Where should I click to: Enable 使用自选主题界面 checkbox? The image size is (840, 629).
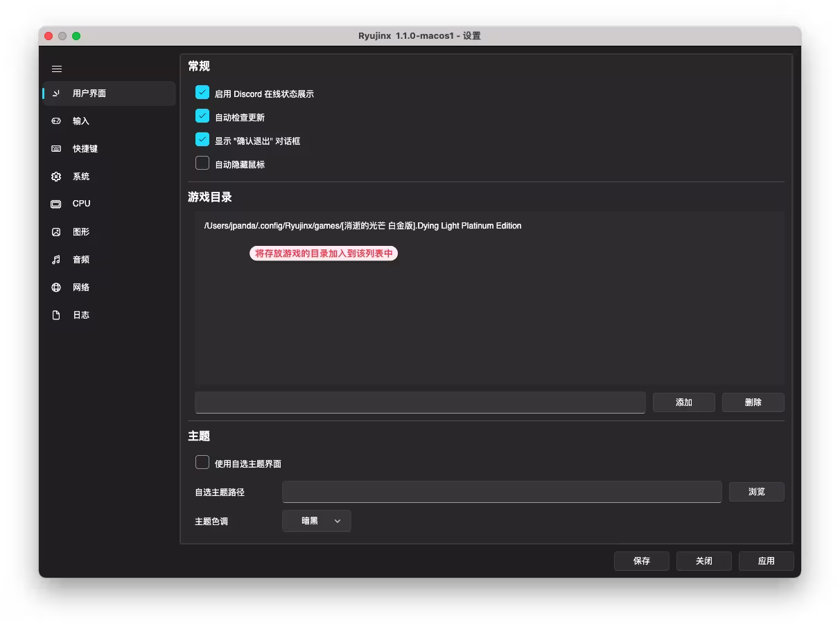tap(202, 462)
